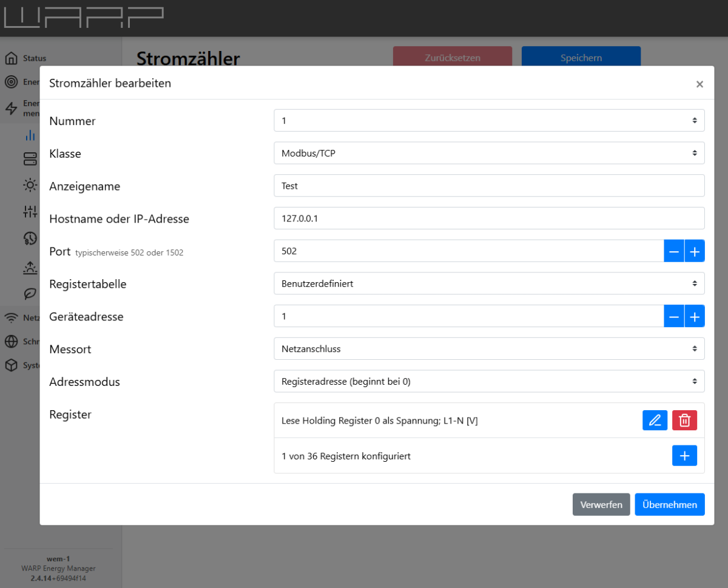Increase the Port value with plus
The height and width of the screenshot is (588, 728).
[x=695, y=251]
